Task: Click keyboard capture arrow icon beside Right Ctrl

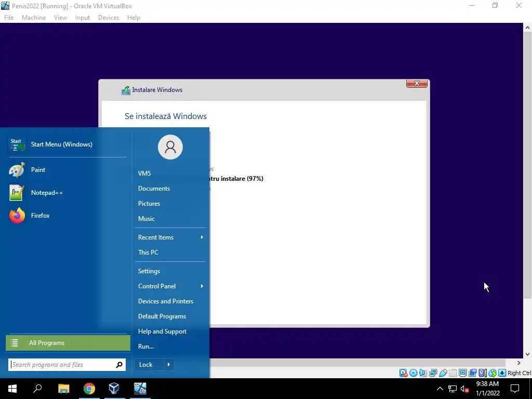Action: (x=502, y=373)
